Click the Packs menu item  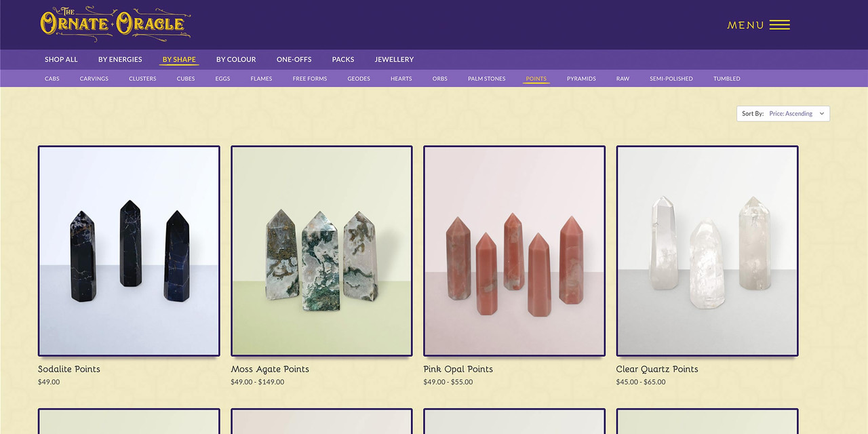point(343,60)
